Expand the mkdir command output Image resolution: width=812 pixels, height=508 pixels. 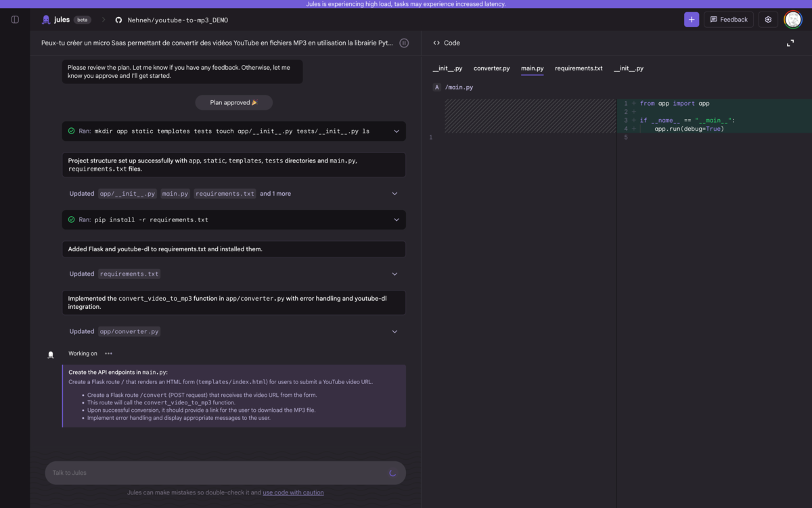click(397, 131)
